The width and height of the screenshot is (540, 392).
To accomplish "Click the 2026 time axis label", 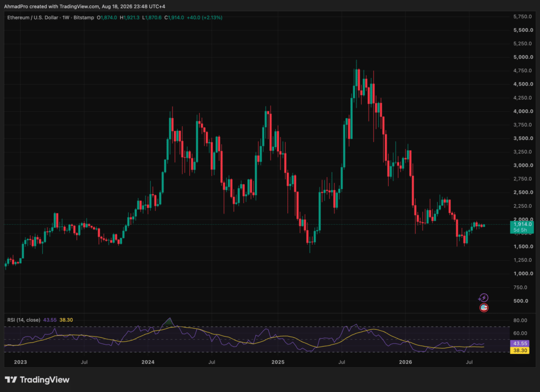I will (x=406, y=362).
